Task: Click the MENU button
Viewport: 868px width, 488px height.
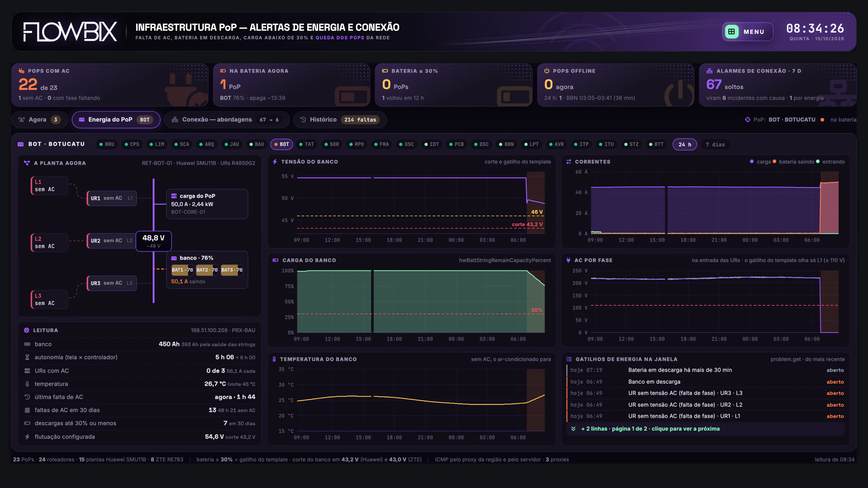Action: tap(748, 32)
